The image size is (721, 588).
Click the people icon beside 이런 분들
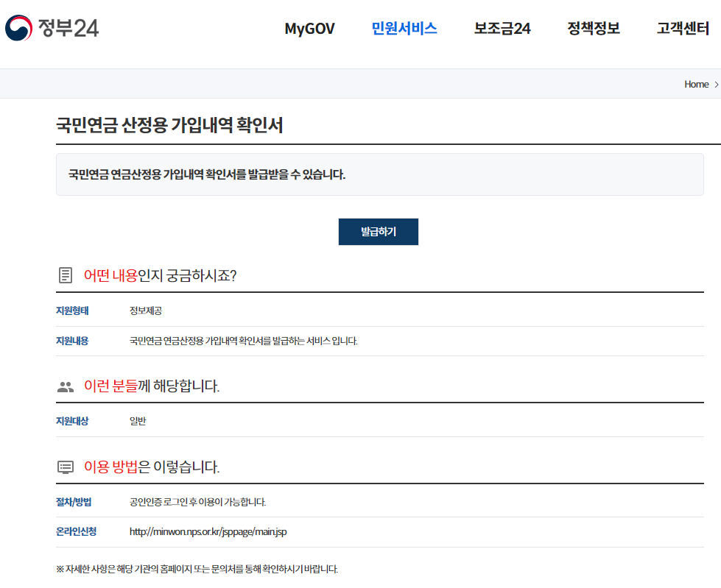tap(66, 387)
